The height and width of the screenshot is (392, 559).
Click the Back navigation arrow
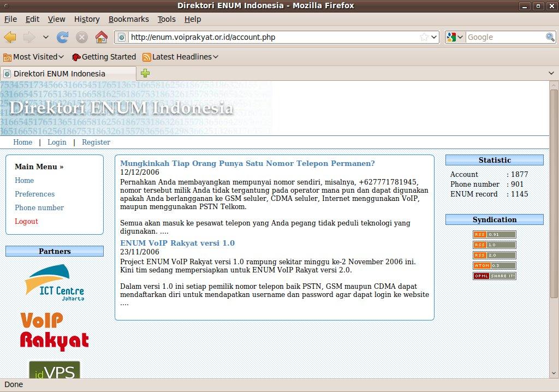tap(10, 37)
